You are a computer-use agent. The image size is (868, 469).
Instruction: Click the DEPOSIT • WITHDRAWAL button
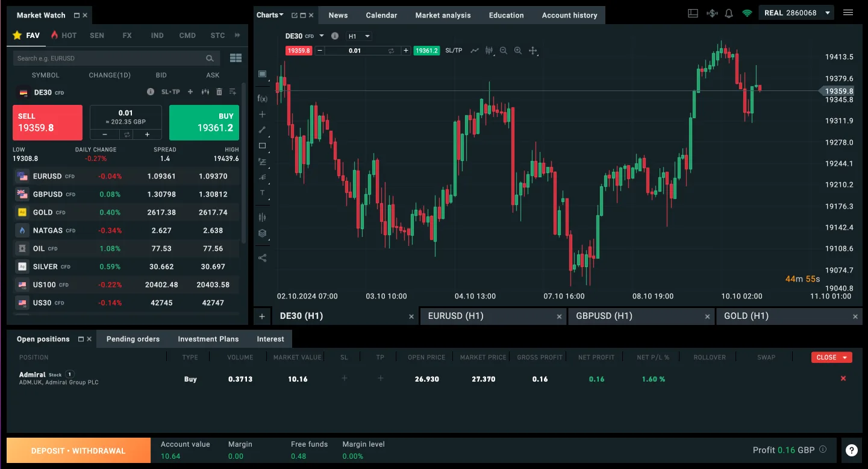78,450
